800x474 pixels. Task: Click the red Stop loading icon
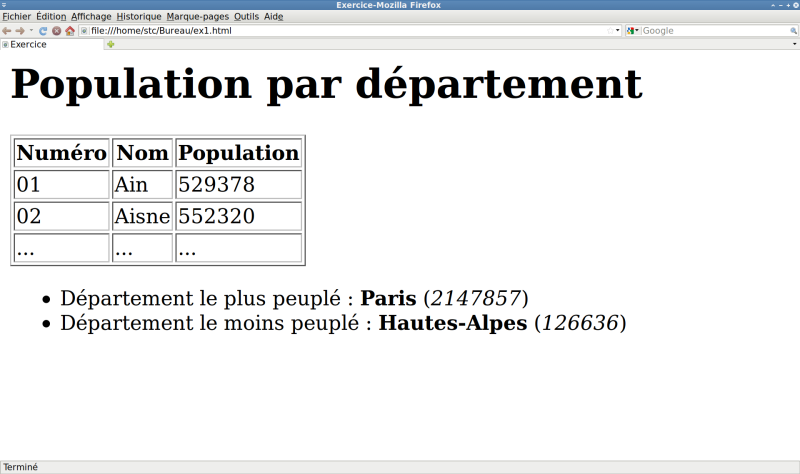tap(57, 31)
